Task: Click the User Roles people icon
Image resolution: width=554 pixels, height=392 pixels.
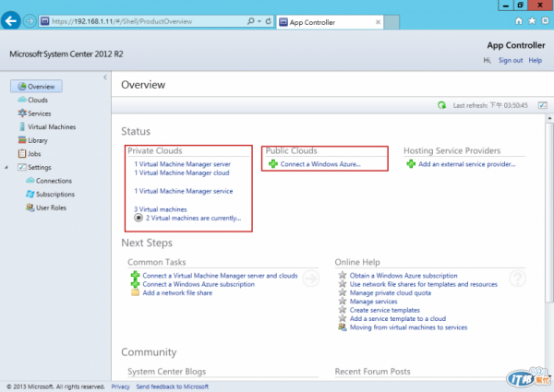Action: pos(30,208)
